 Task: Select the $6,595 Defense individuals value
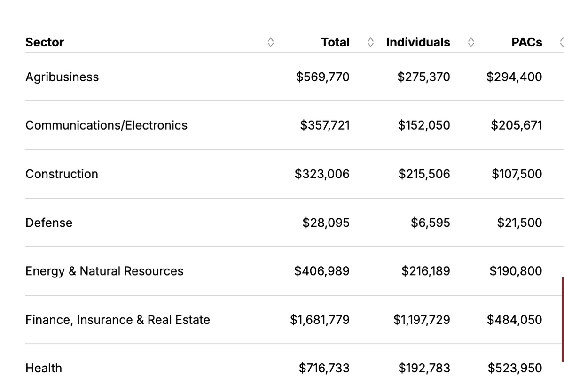(x=430, y=223)
